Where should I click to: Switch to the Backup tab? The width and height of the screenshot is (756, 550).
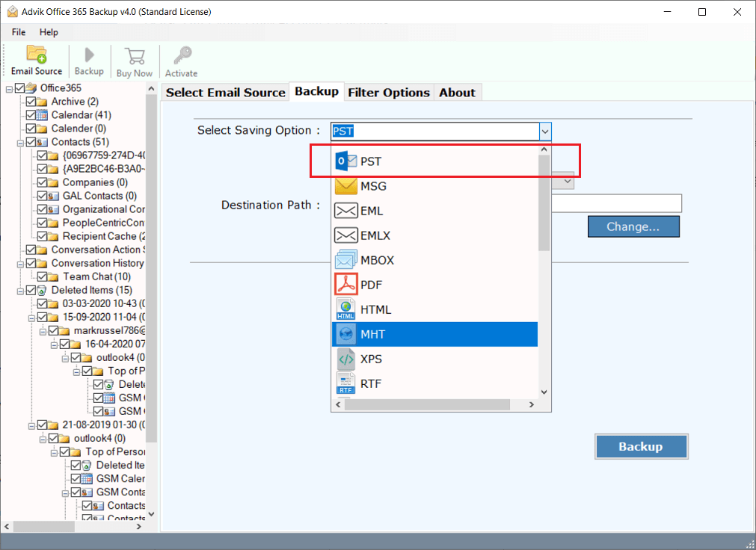coord(317,92)
